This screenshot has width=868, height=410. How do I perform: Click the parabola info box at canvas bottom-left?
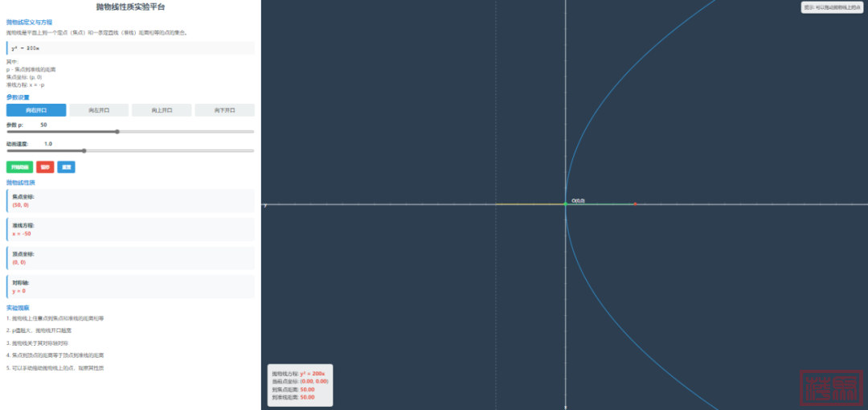pos(300,386)
